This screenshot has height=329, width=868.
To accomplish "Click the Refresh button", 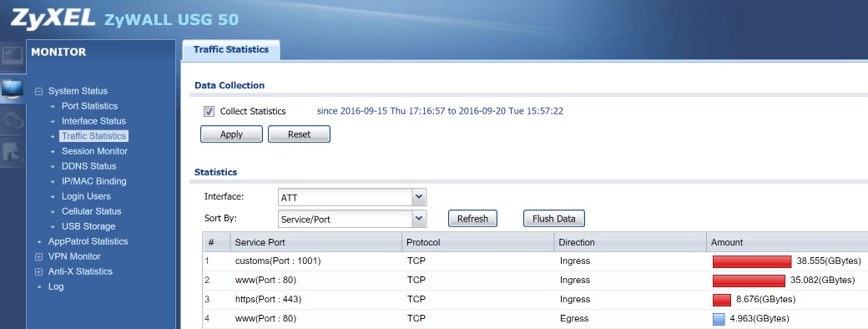I will [x=472, y=219].
